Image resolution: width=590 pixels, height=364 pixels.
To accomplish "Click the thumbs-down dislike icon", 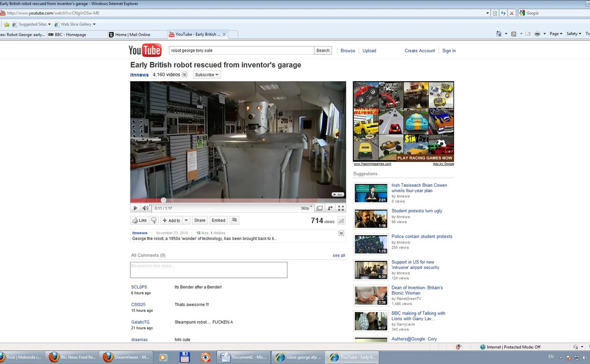I will pos(154,220).
